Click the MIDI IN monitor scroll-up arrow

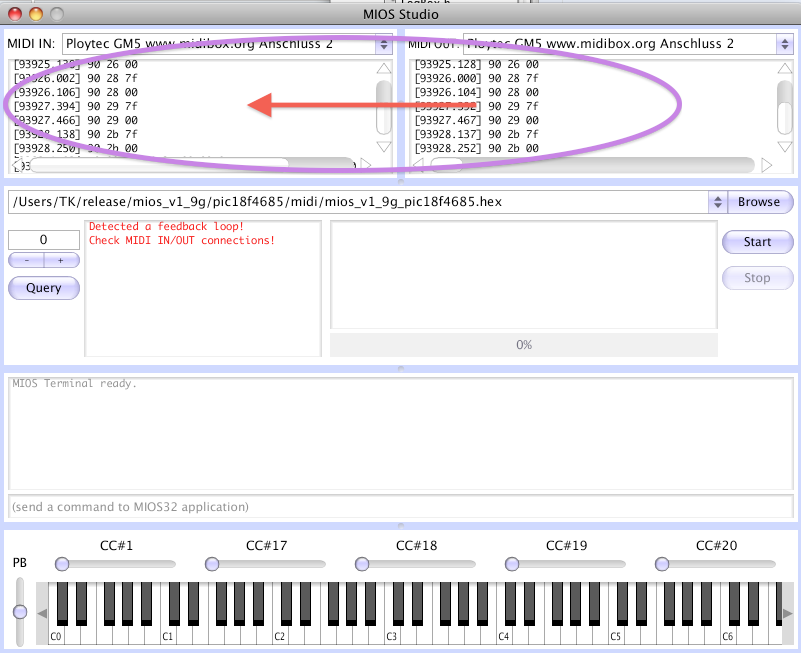click(x=384, y=68)
